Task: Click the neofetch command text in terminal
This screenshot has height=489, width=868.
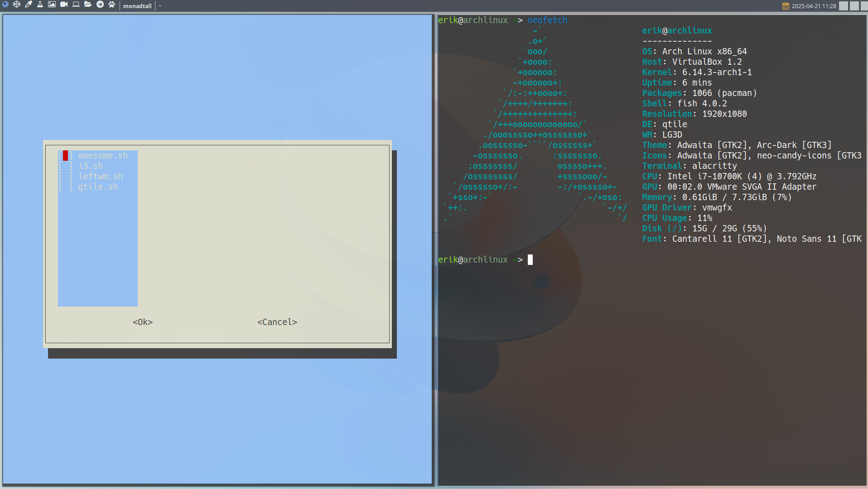Action: coord(547,20)
